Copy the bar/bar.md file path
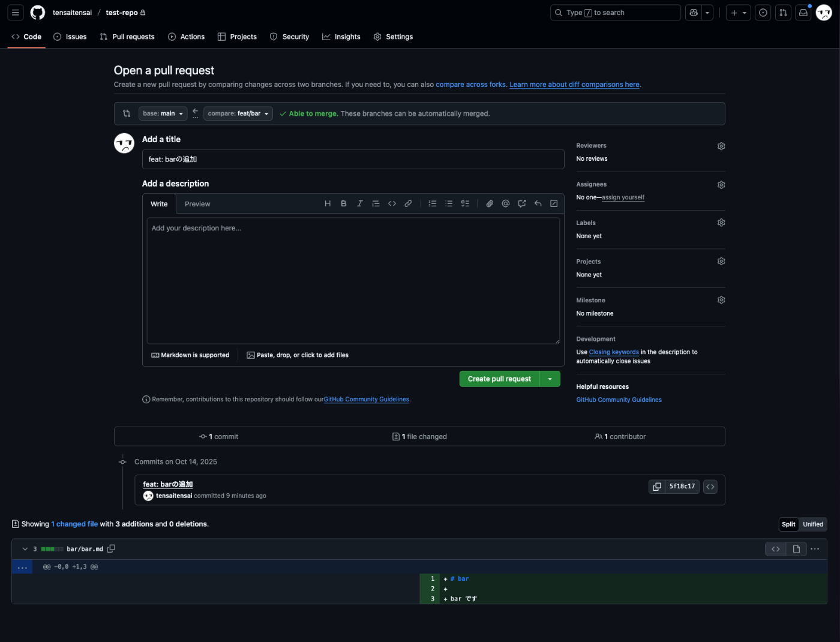This screenshot has width=840, height=642. (111, 549)
